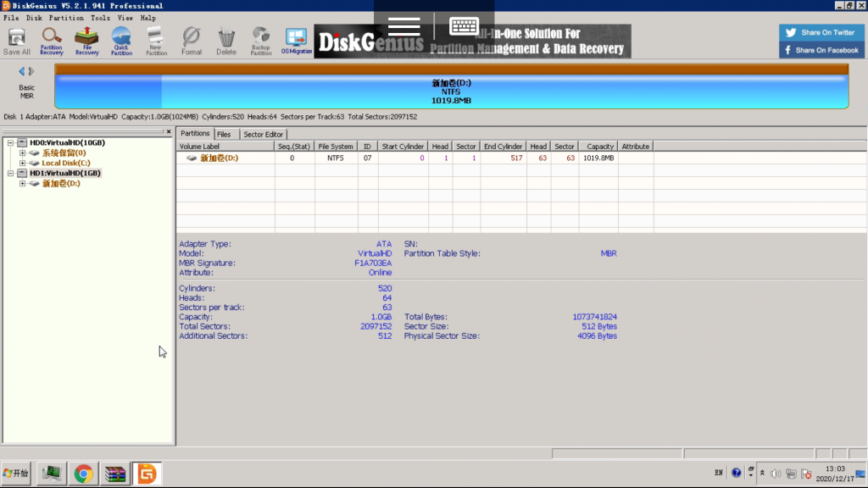The image size is (868, 488).
Task: Click the volume speaker tray icon
Action: click(776, 474)
